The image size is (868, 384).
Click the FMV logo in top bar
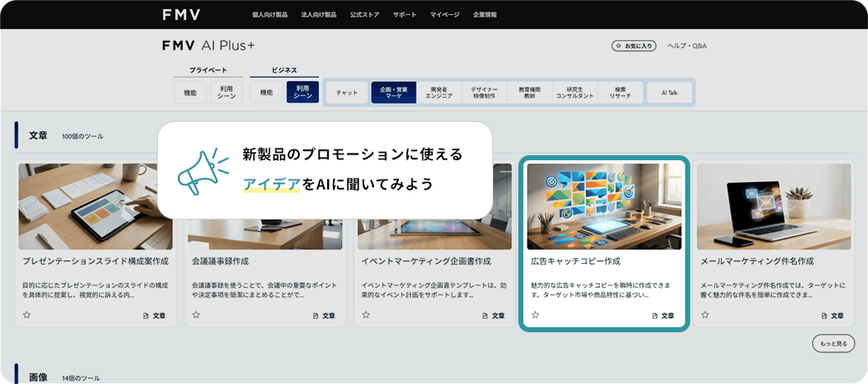(x=182, y=15)
